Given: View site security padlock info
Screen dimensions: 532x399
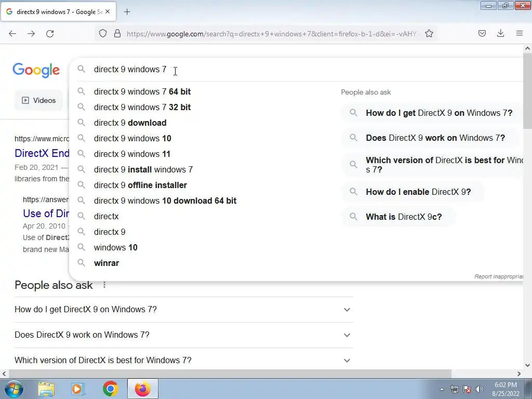Looking at the screenshot, I should point(117,34).
